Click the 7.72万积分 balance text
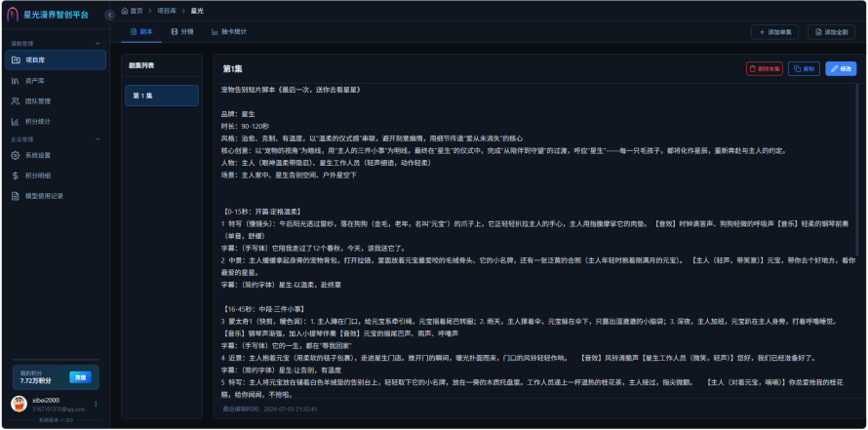Screen dimensions: 868x430 [x=36, y=380]
